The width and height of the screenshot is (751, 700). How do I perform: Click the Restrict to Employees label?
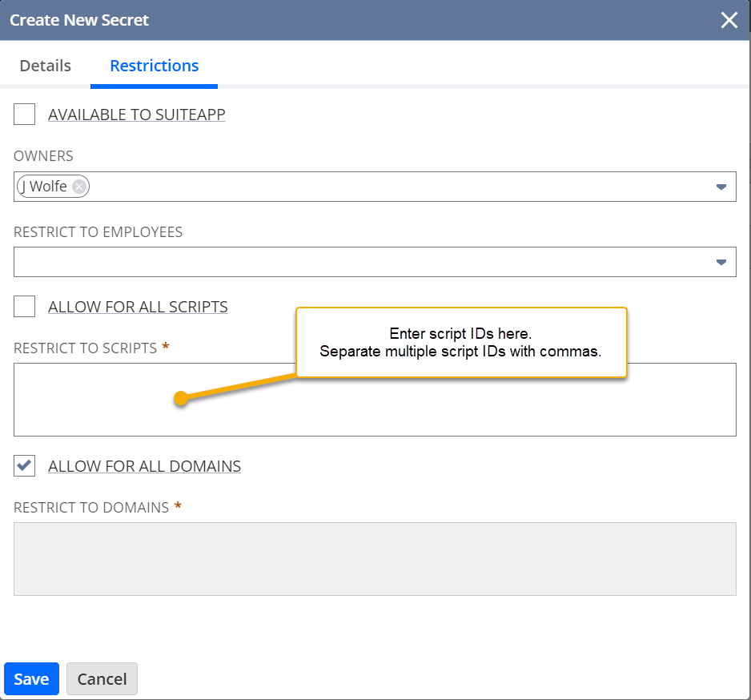[98, 232]
